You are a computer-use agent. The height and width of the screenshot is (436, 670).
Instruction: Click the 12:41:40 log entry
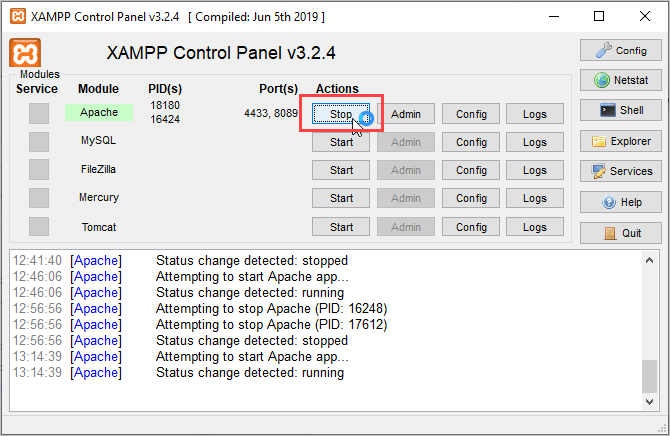180,260
